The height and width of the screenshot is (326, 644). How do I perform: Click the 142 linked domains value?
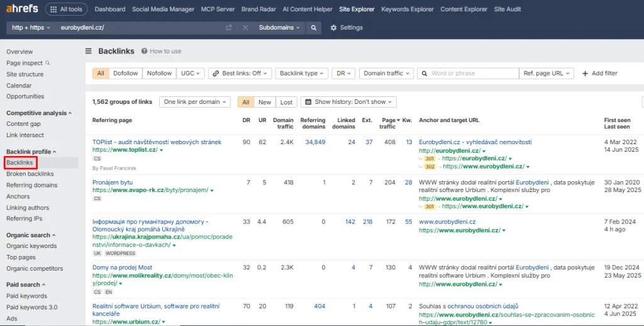coord(350,222)
